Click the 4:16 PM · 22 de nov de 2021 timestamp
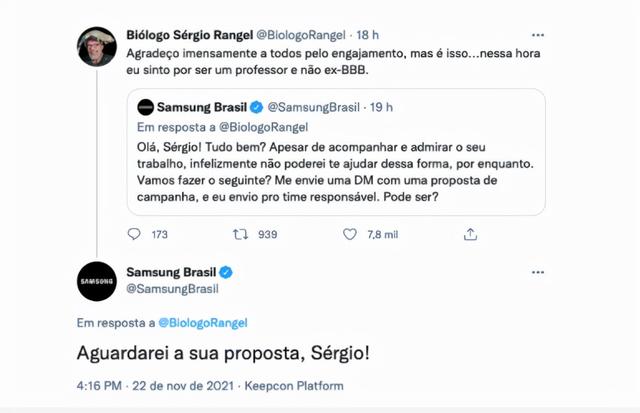The height and width of the screenshot is (413, 640). 152,385
